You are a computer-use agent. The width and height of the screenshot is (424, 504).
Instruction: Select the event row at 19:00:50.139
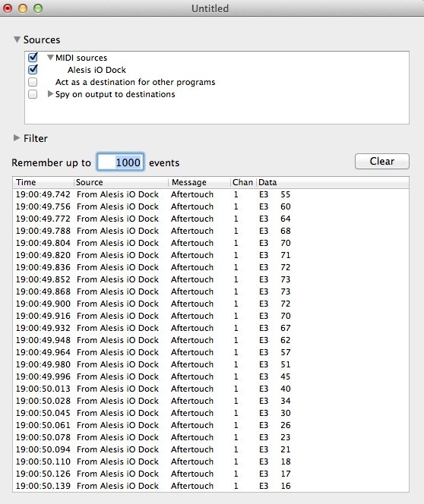click(x=210, y=486)
